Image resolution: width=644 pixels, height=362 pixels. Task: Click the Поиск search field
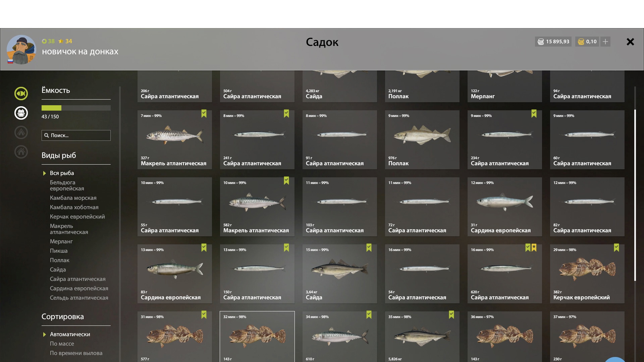(76, 135)
